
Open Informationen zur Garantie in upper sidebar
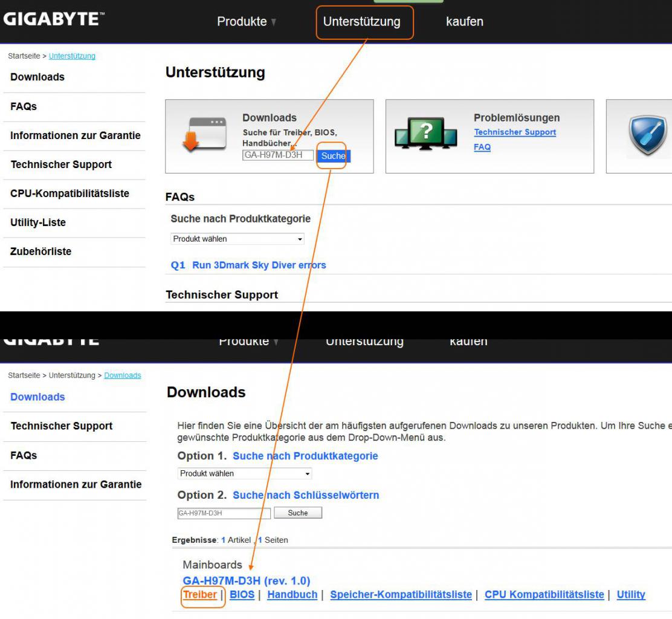pyautogui.click(x=76, y=135)
